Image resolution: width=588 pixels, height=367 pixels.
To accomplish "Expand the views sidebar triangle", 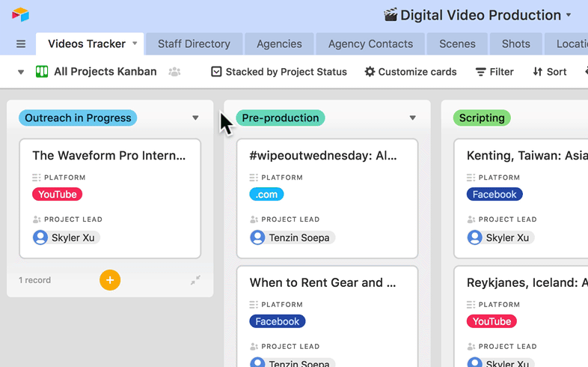I will click(x=21, y=72).
